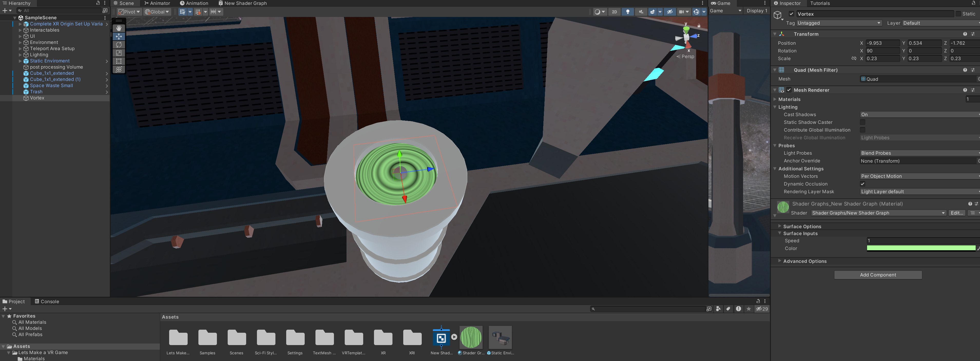Screen dimensions: 980x361
Task: Open the Pivot mode dropdown
Action: click(x=129, y=12)
